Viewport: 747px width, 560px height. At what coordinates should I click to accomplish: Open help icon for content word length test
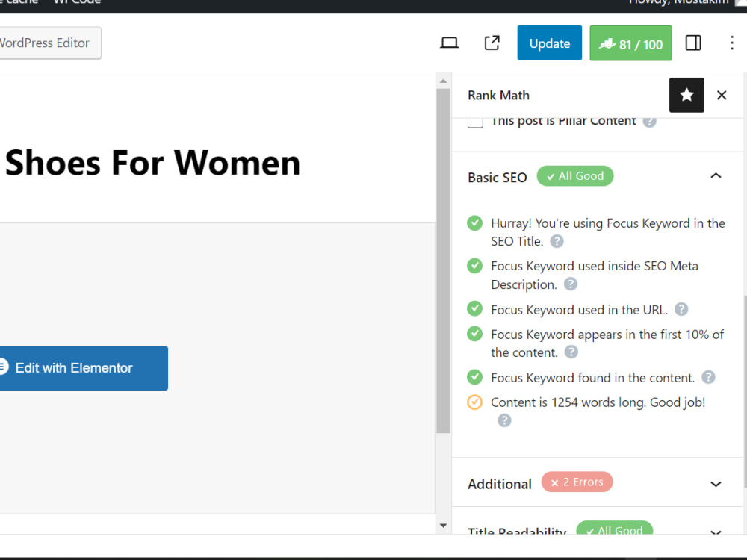coord(504,420)
